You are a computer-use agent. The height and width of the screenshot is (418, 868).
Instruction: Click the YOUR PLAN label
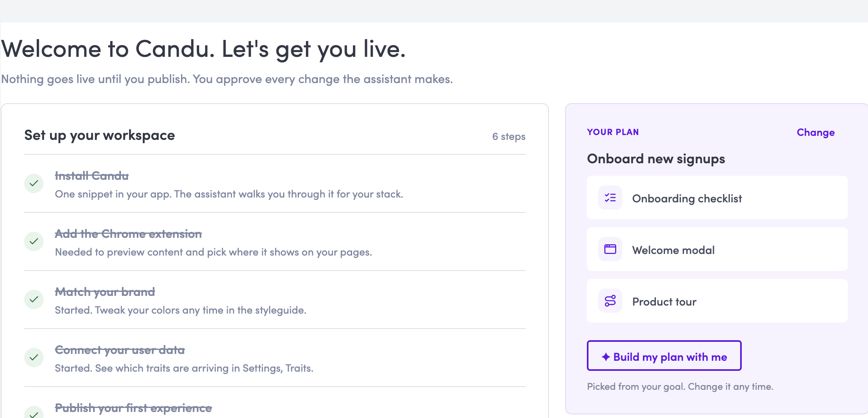613,132
